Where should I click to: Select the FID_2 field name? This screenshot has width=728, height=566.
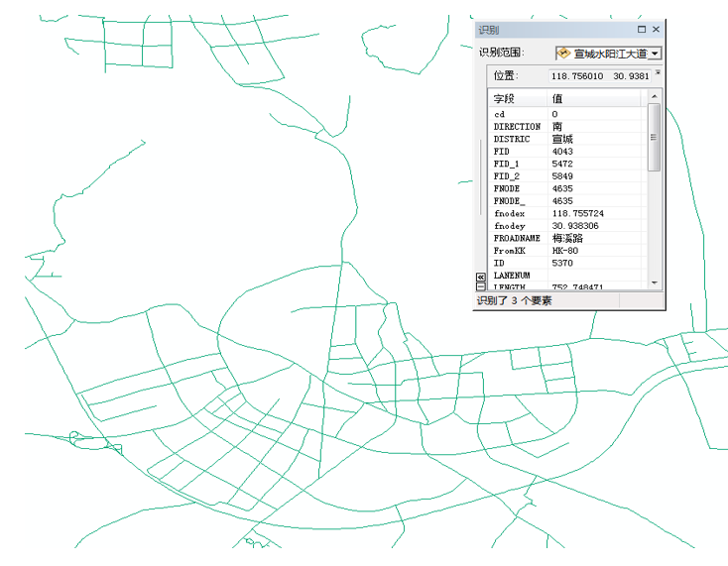(507, 176)
